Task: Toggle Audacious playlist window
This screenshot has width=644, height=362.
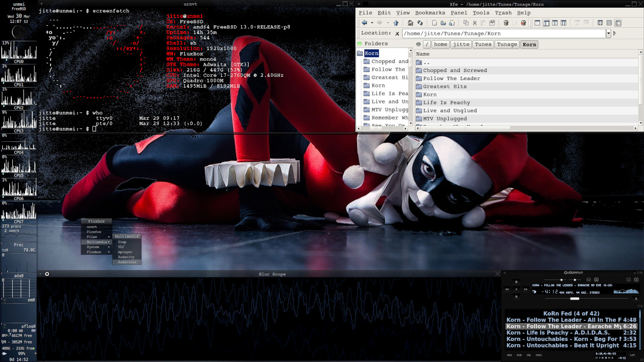Action: point(596,280)
